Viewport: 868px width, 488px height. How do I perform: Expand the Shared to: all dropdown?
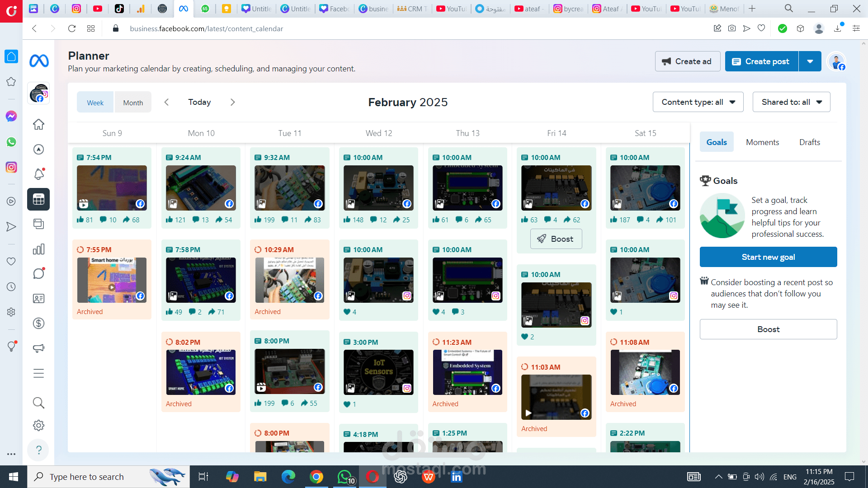(x=791, y=102)
